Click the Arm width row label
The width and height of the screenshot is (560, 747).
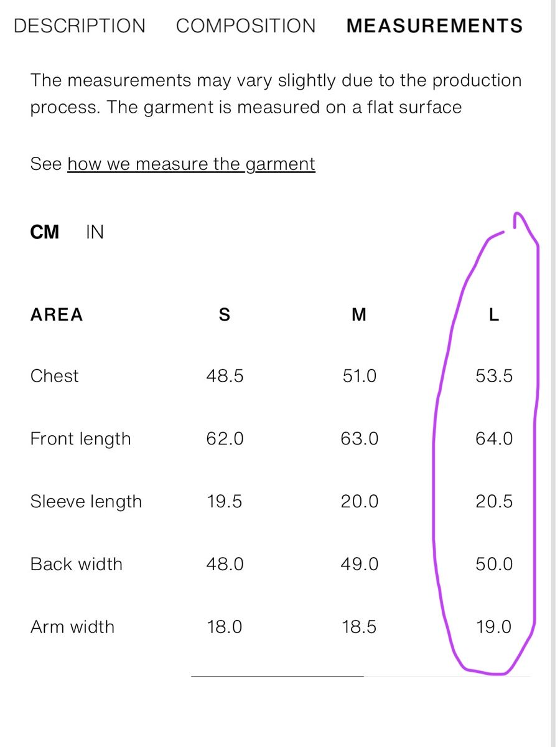coord(72,627)
